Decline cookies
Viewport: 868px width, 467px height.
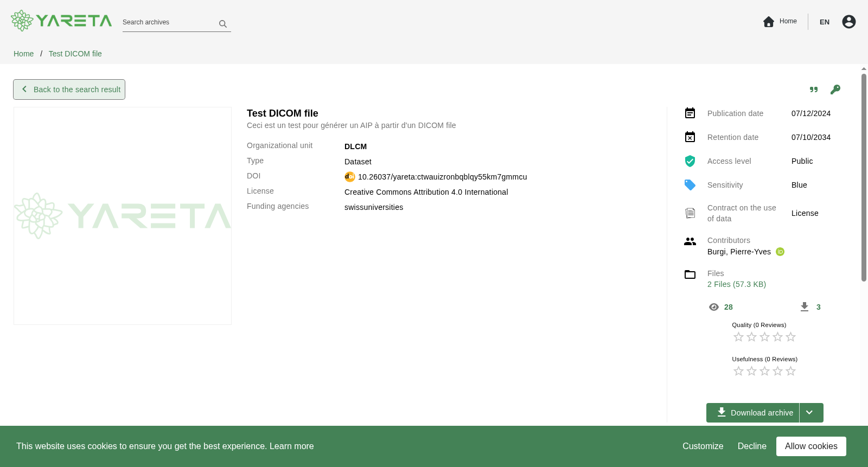click(752, 446)
